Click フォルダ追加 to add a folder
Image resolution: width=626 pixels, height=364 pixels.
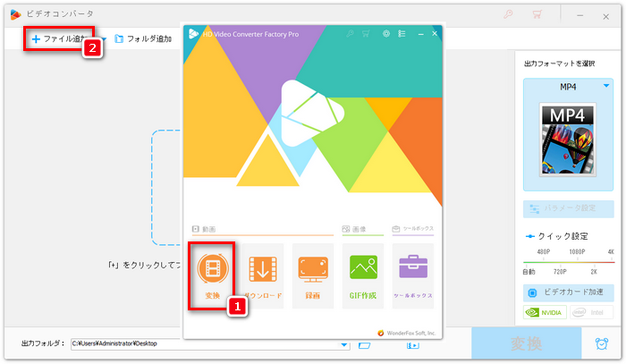click(x=143, y=39)
